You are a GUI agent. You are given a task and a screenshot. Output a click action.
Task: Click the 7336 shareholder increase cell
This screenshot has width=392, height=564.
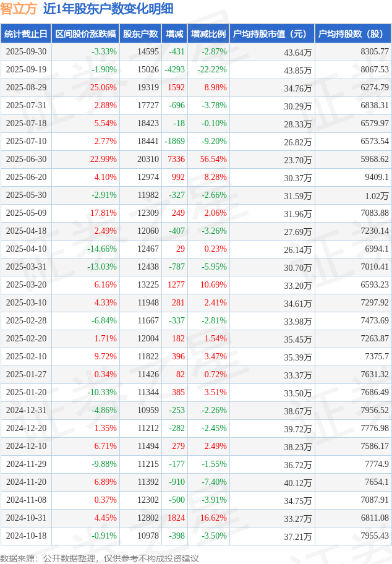tap(176, 160)
